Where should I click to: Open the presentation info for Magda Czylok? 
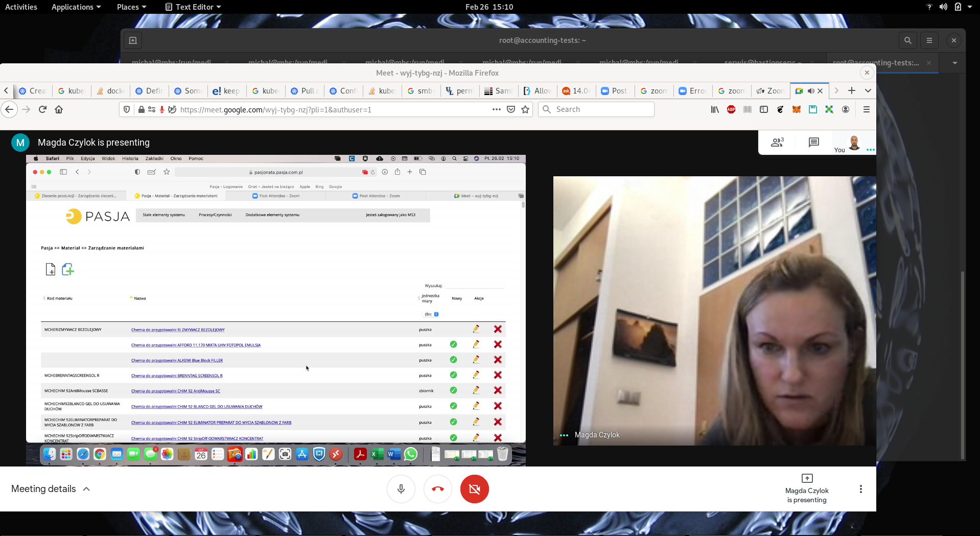tap(807, 489)
